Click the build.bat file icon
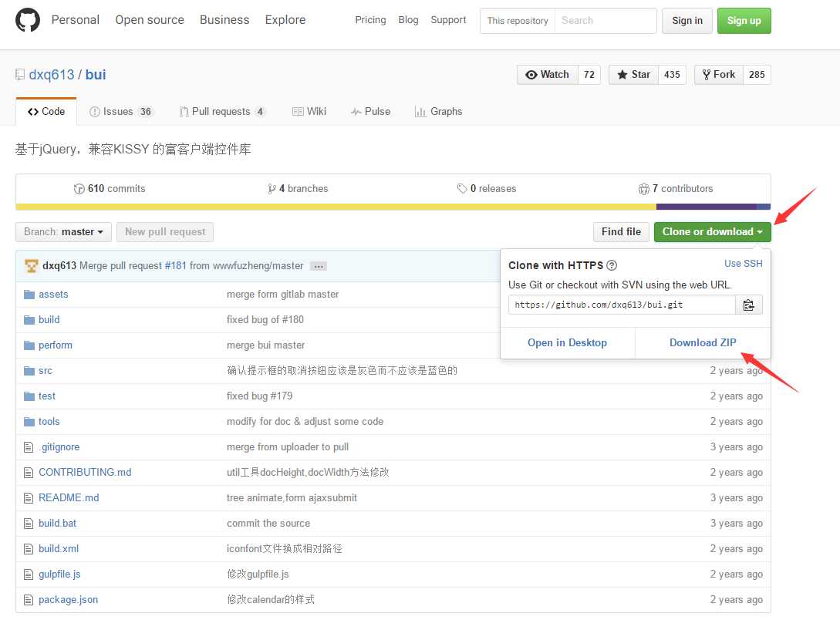840x620 pixels. point(29,524)
